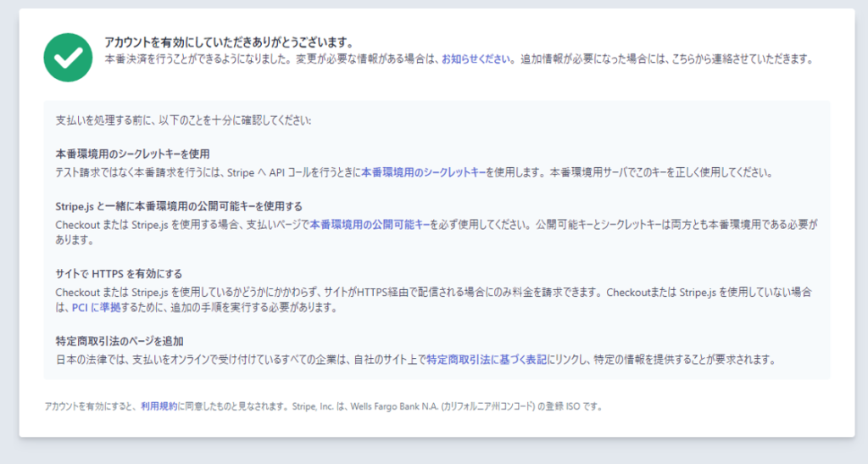The image size is (868, 464).
Task: Select the 特定商取引法のページを追加 heading
Action: tap(120, 341)
